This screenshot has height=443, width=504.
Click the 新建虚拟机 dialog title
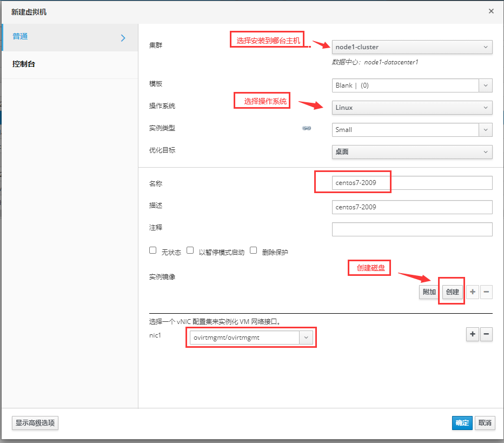pos(29,12)
